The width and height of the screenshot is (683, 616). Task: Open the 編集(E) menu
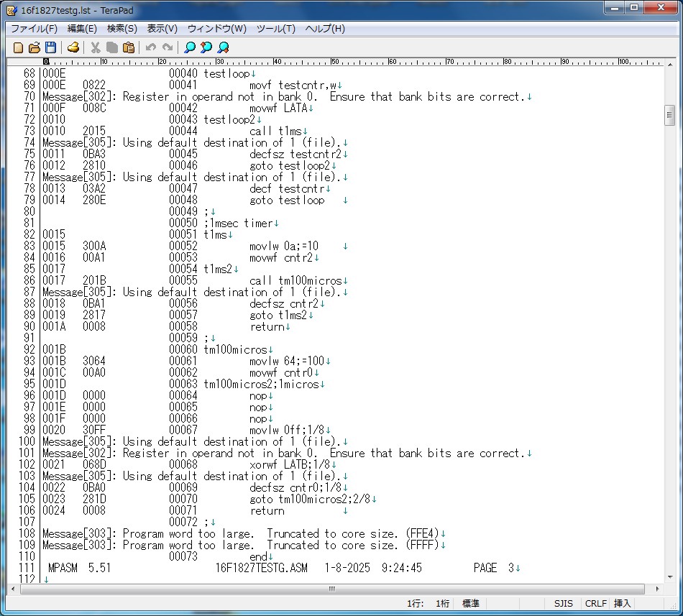[82, 29]
